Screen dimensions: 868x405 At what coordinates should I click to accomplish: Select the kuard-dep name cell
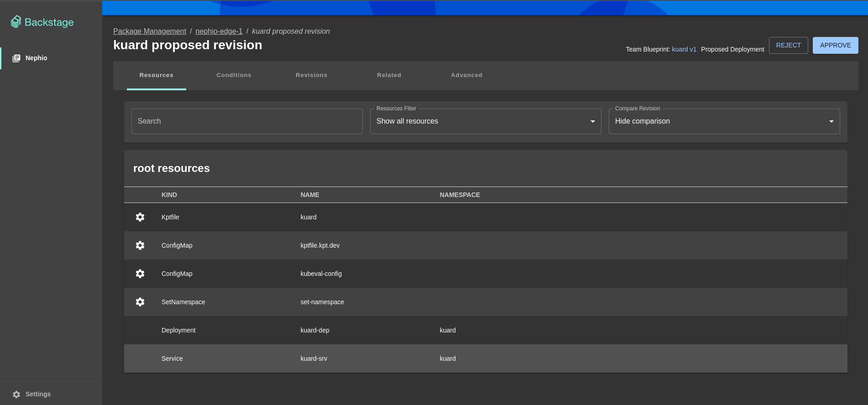click(x=315, y=330)
